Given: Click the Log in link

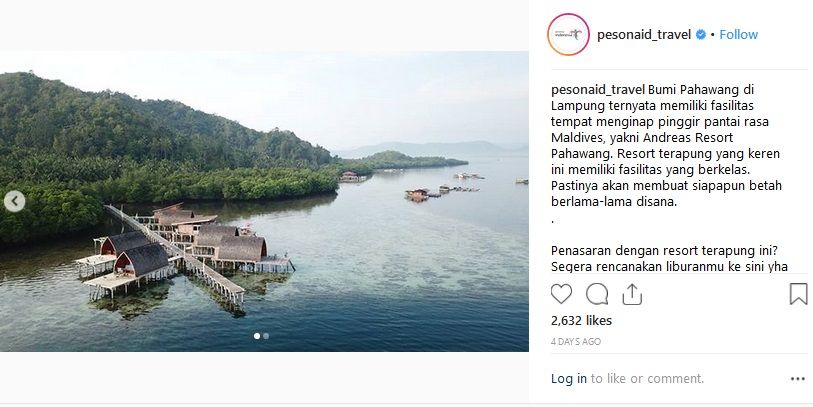Looking at the screenshot, I should [x=569, y=379].
